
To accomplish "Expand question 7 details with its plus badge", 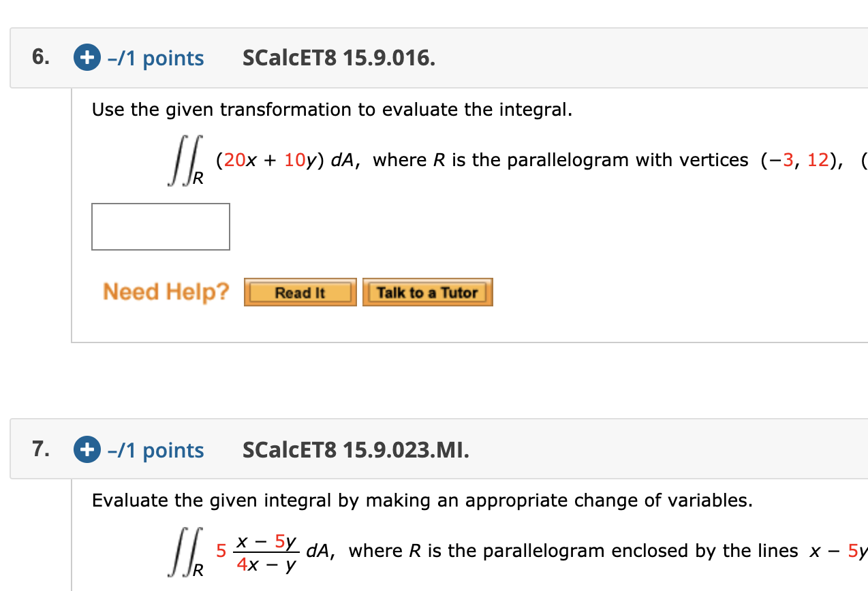I will [86, 449].
